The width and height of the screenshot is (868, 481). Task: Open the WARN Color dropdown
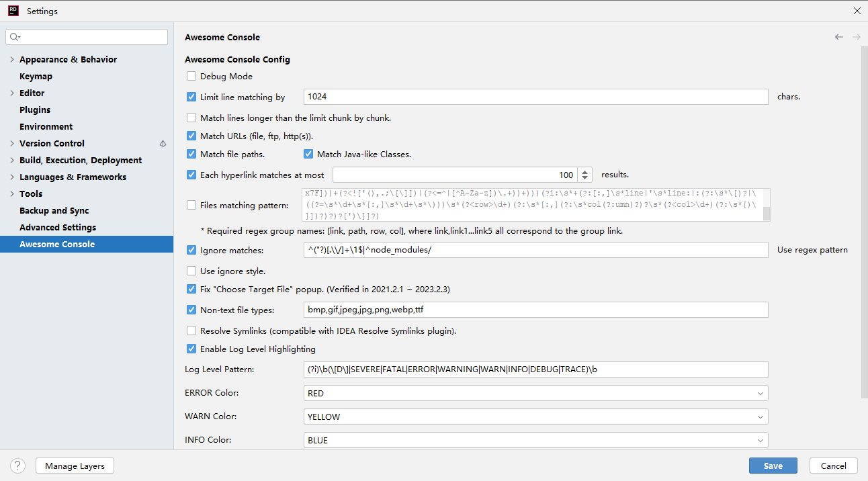point(535,417)
